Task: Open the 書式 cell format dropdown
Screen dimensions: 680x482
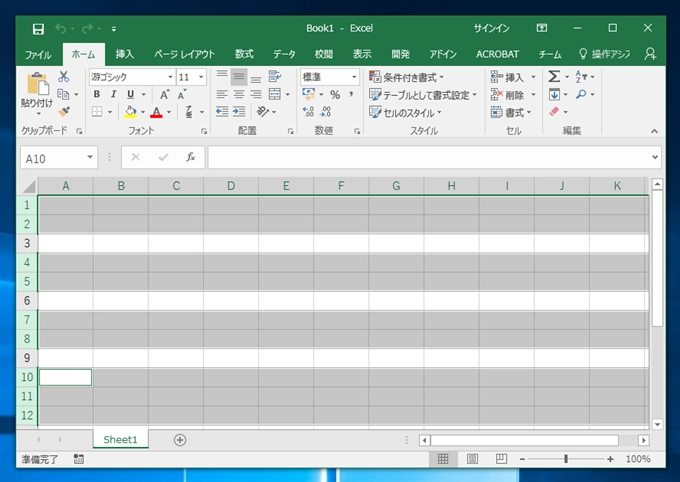Action: coord(511,113)
